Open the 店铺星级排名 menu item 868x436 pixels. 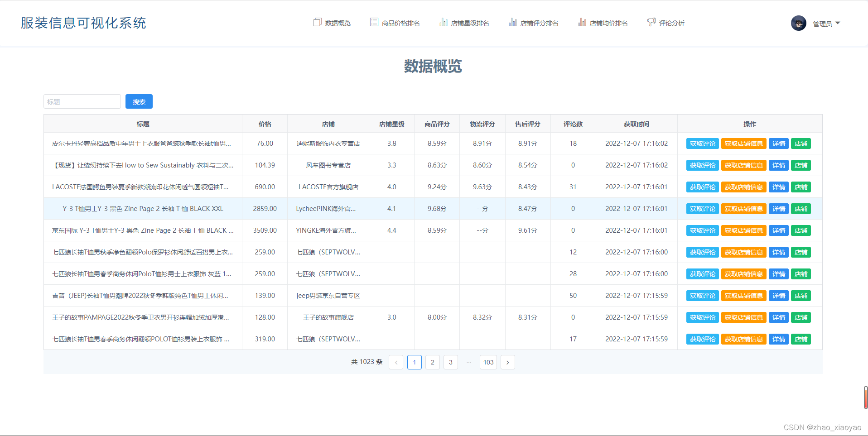tap(464, 23)
